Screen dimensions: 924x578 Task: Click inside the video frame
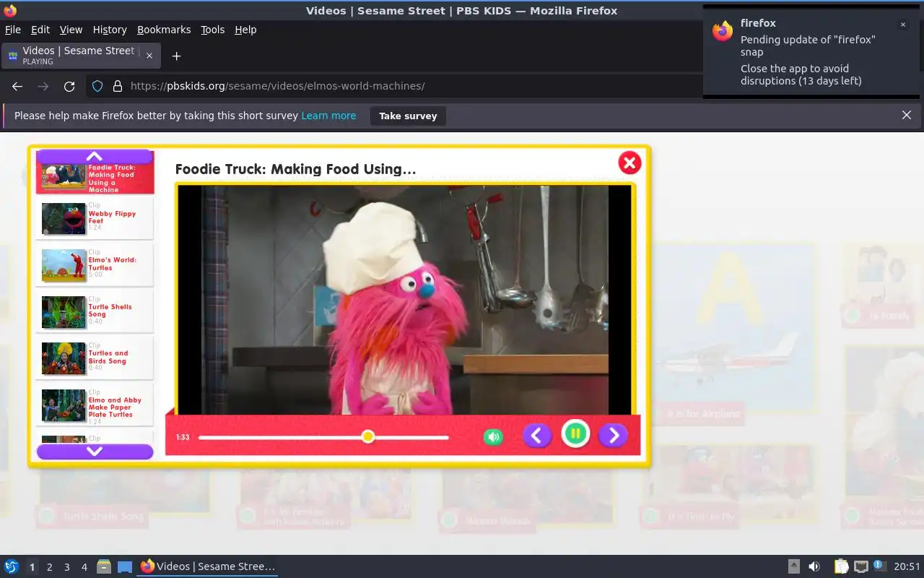coord(404,300)
